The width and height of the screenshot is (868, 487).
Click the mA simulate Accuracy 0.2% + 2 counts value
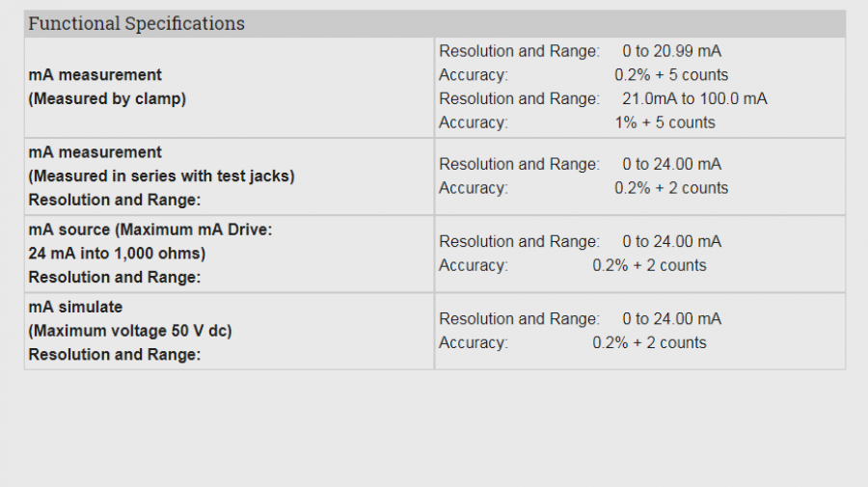pos(649,342)
